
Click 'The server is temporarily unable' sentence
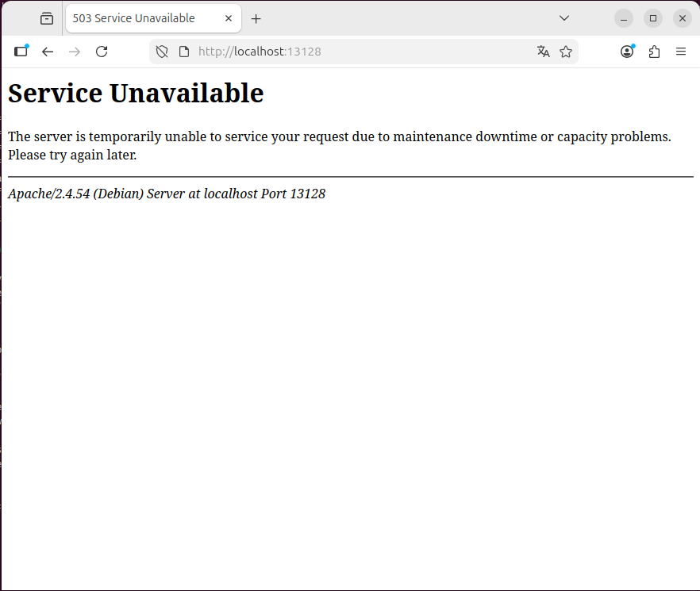[x=340, y=136]
